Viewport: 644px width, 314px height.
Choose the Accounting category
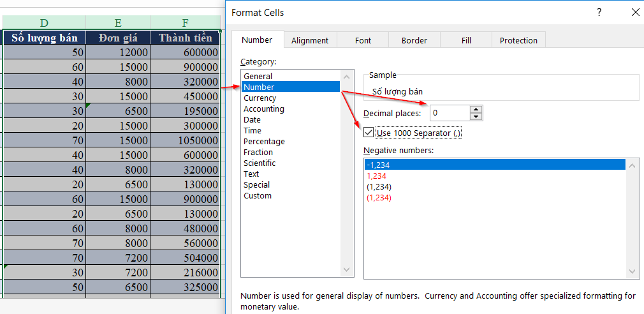[263, 109]
